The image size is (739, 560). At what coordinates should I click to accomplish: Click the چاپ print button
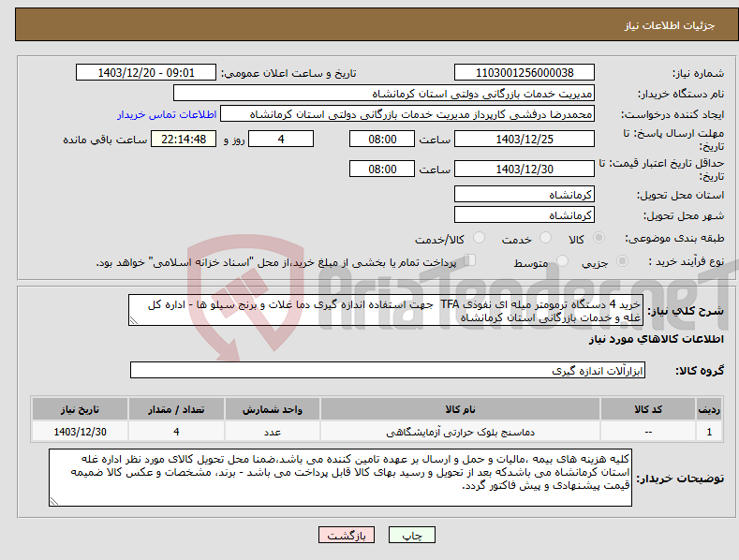coord(412,535)
